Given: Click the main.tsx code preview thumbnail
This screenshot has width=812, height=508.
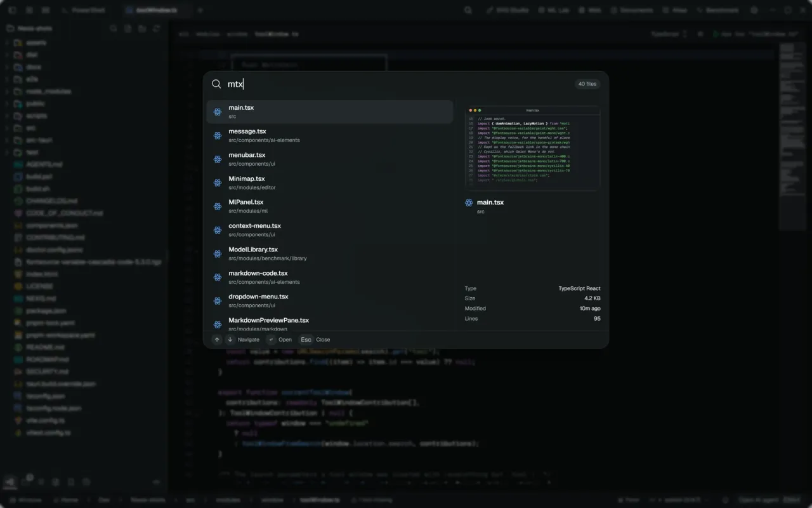Looking at the screenshot, I should 533,147.
